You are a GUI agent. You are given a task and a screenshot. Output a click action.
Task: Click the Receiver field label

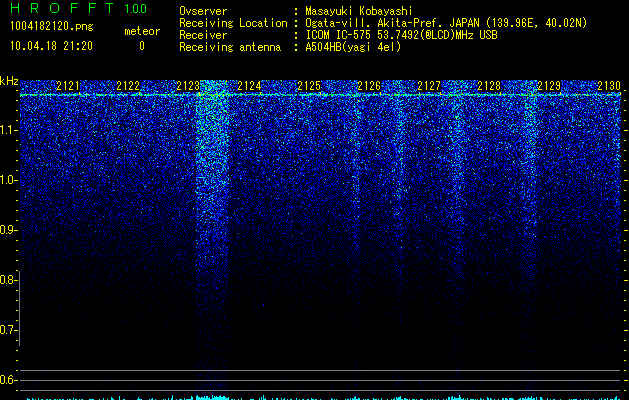[x=203, y=35]
